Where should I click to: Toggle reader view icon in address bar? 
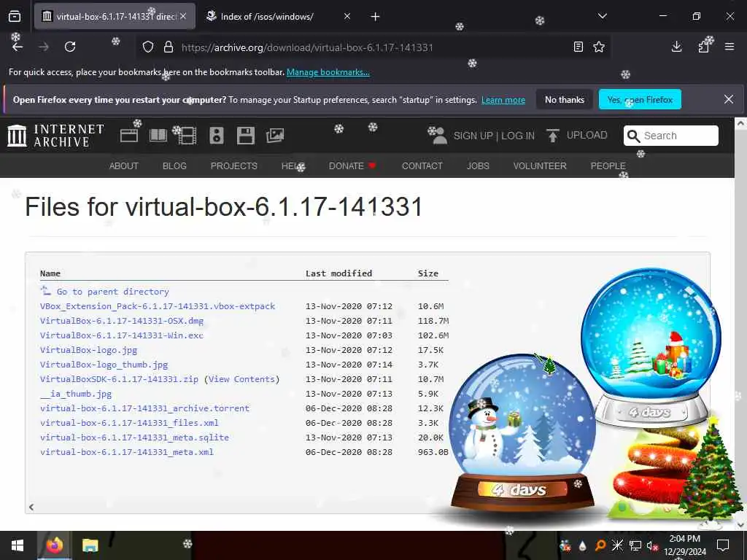pos(578,47)
